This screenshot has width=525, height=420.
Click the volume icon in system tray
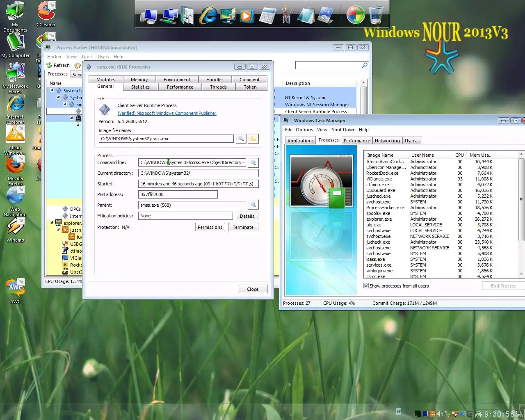pos(440,414)
